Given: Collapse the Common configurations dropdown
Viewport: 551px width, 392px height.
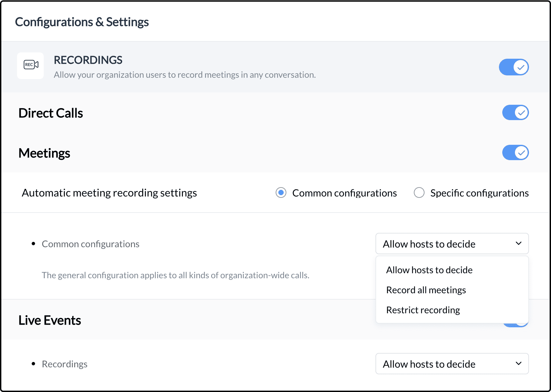Looking at the screenshot, I should (452, 244).
